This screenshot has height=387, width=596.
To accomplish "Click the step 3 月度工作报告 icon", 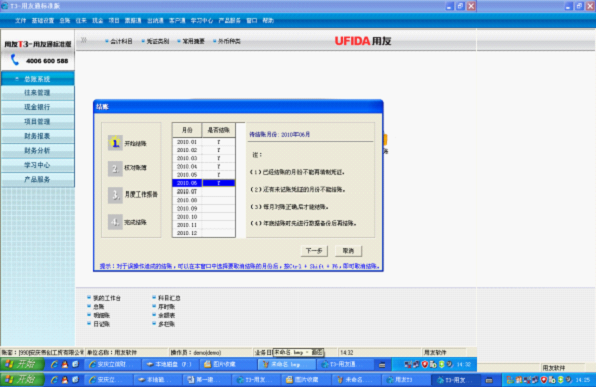I will pos(115,195).
